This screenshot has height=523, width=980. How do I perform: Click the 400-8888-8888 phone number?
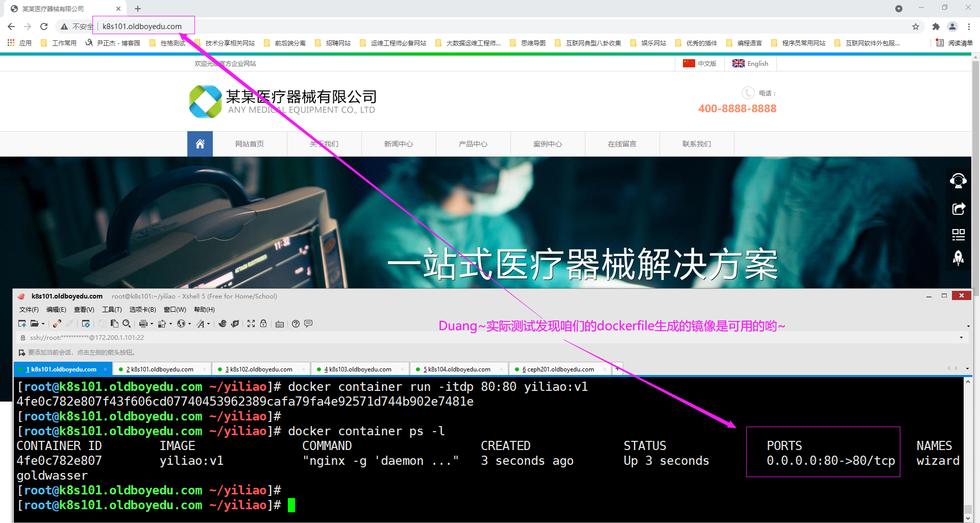click(737, 108)
